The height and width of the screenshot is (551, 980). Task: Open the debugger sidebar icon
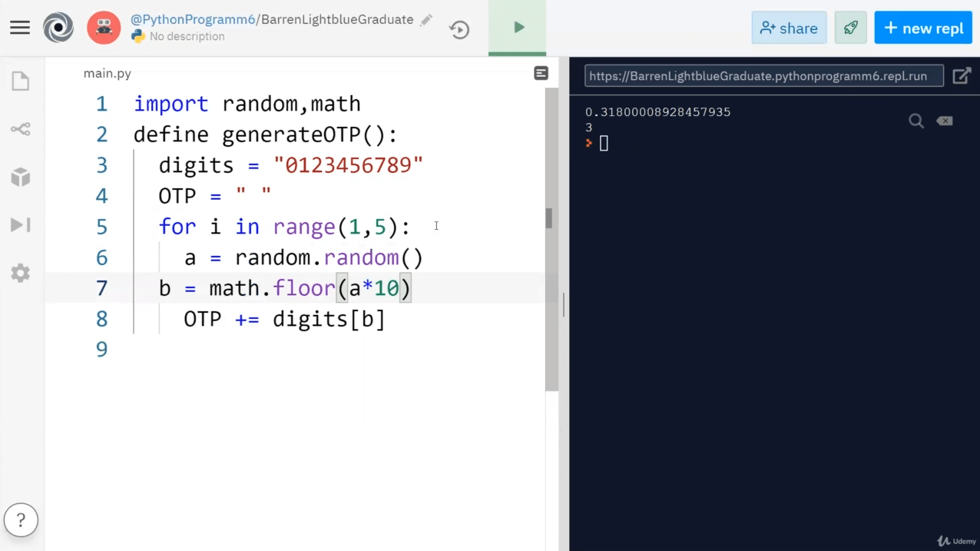21,224
